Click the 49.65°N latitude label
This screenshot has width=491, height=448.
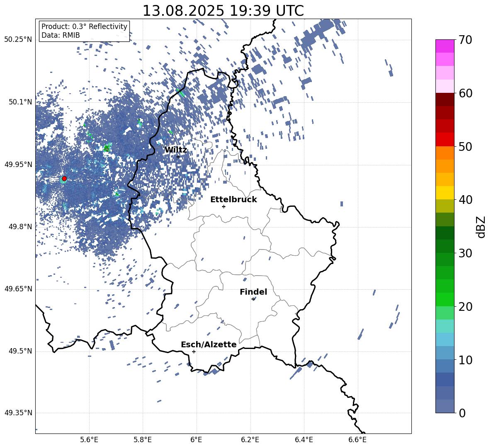click(x=19, y=288)
